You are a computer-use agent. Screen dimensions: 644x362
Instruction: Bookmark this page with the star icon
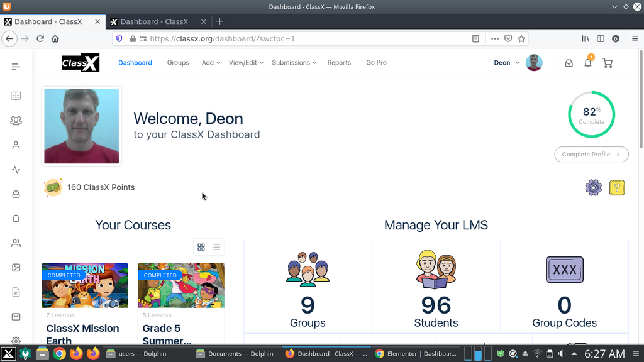point(521,38)
